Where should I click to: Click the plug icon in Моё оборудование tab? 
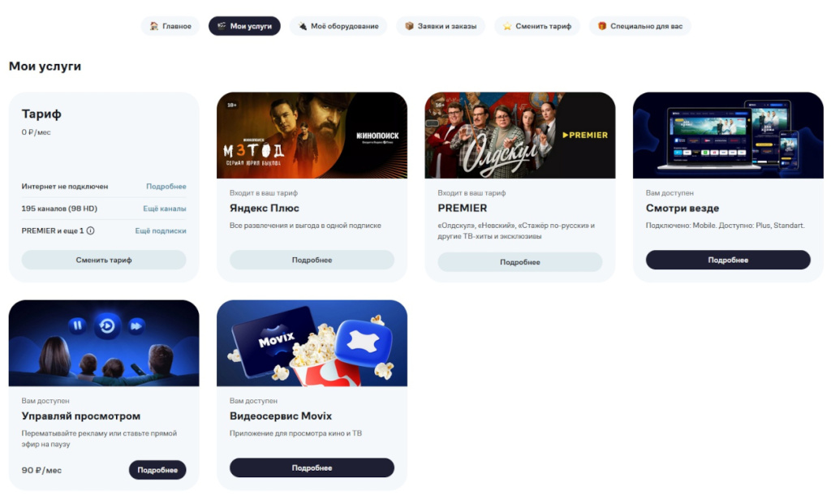[303, 26]
